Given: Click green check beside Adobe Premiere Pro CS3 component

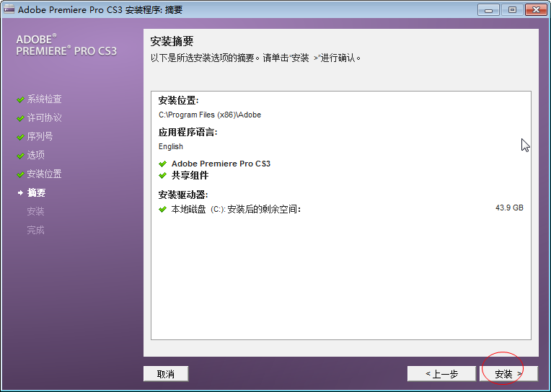Looking at the screenshot, I should pos(163,164).
